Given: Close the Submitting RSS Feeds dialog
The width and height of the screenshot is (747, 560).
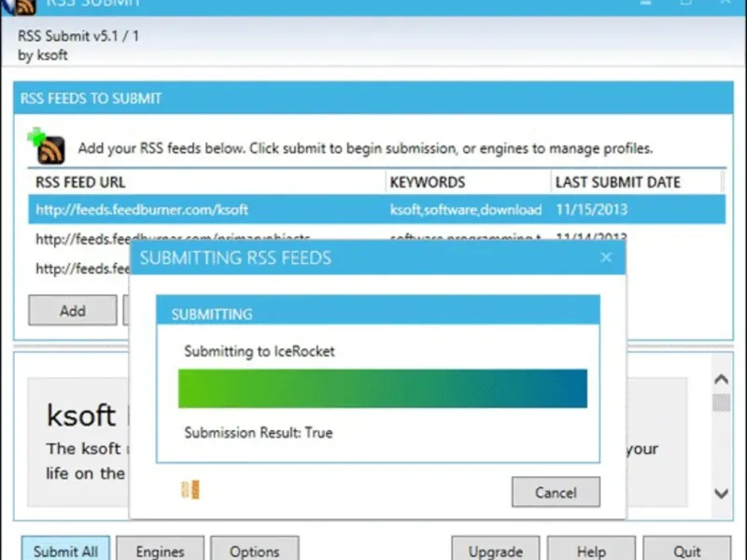Looking at the screenshot, I should coord(605,258).
